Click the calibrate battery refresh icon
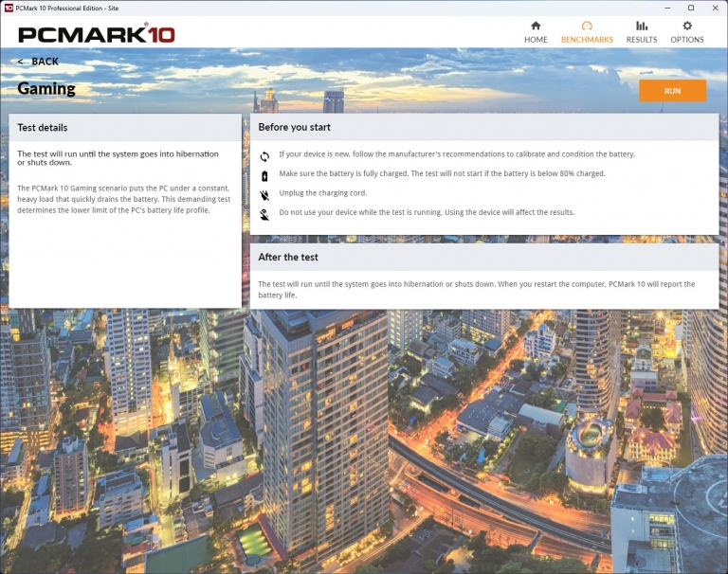 (x=264, y=157)
